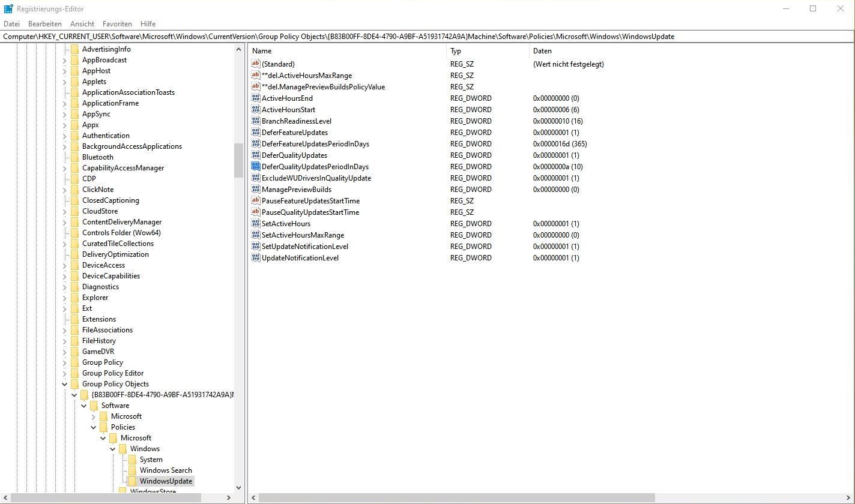Viewport: 855px width, 504px height.
Task: Click the DeferQualityUpdates DWORD icon
Action: coord(256,155)
